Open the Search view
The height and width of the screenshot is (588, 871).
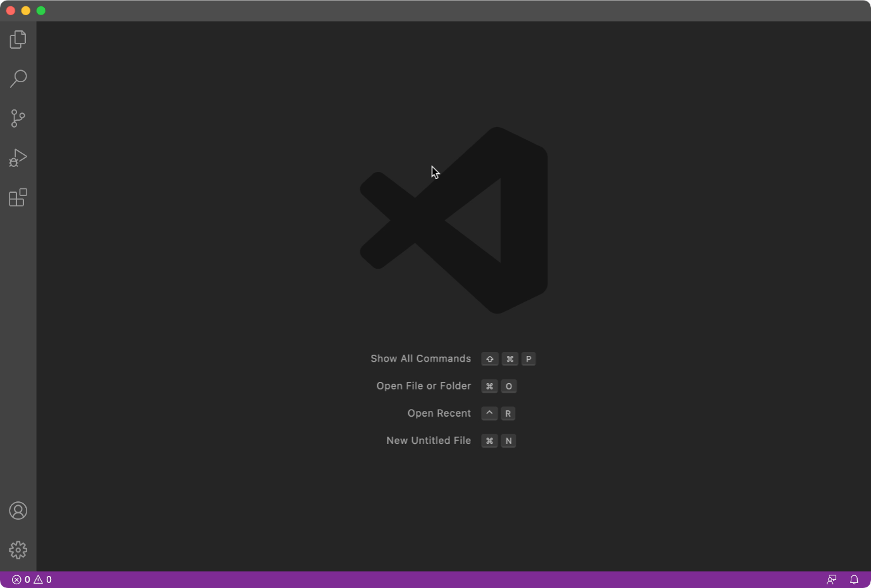(18, 79)
